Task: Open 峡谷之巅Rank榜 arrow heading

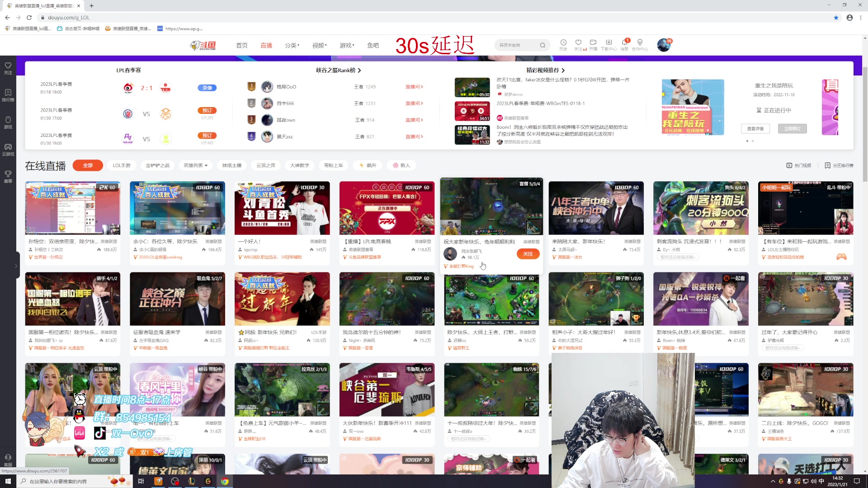Action: tap(339, 70)
